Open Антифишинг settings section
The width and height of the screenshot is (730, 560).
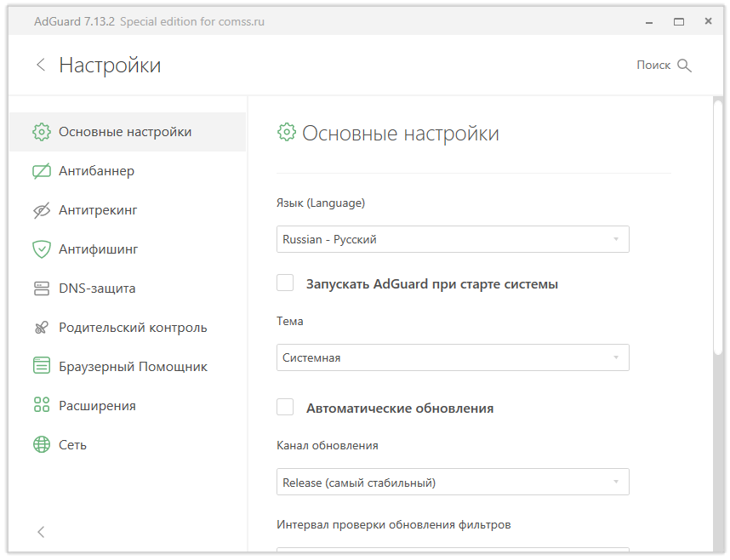pos(128,249)
